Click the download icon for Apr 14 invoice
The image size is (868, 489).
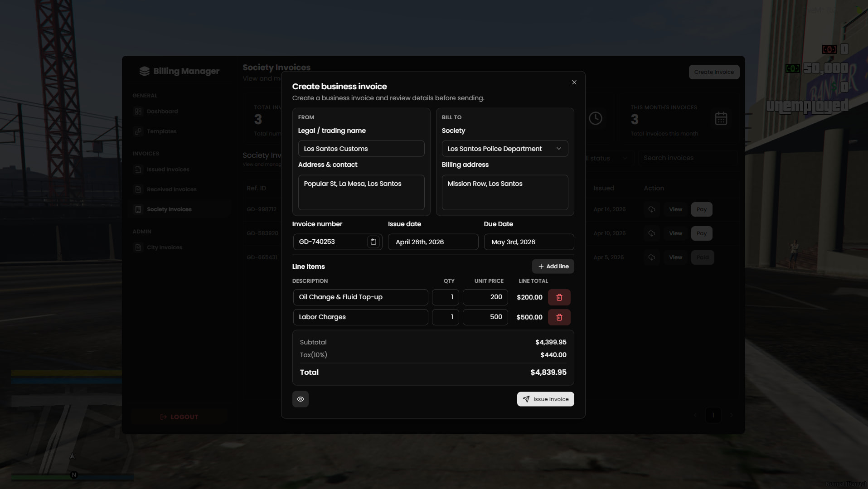651,209
